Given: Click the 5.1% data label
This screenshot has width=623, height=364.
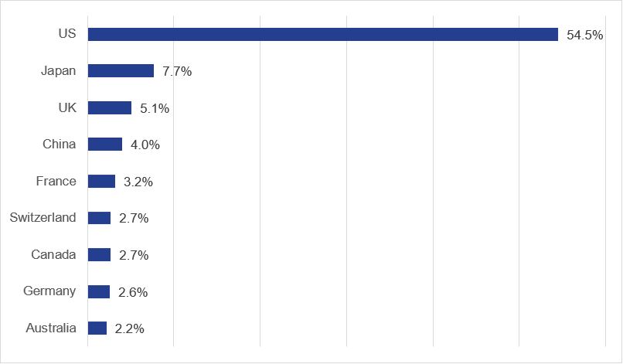Looking at the screenshot, I should pyautogui.click(x=155, y=108).
